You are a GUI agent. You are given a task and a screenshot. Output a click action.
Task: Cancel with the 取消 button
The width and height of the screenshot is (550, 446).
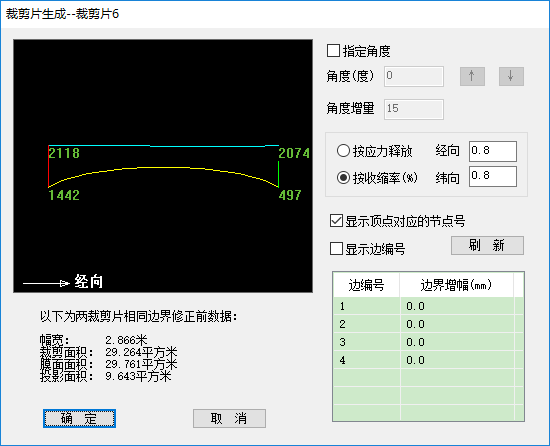229,418
